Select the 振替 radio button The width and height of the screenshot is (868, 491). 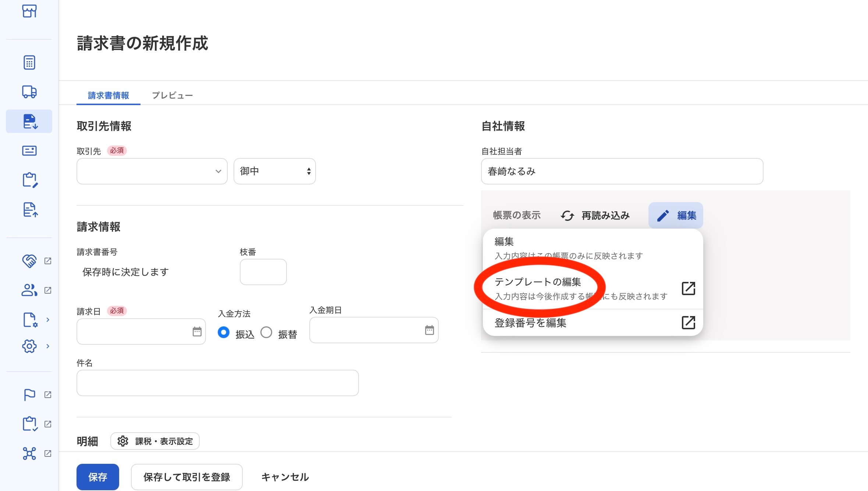click(x=266, y=332)
